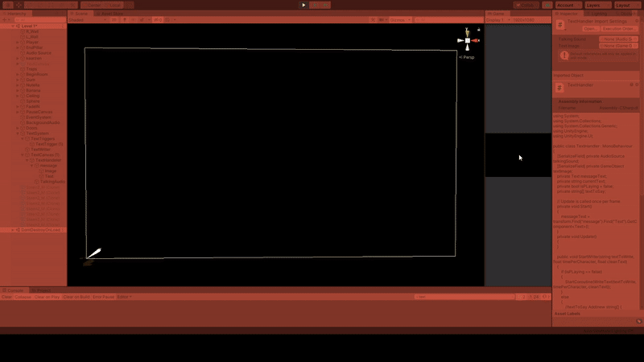644x362 pixels.
Task: Toggle the scene gizmo lock icon
Action: pyautogui.click(x=478, y=30)
